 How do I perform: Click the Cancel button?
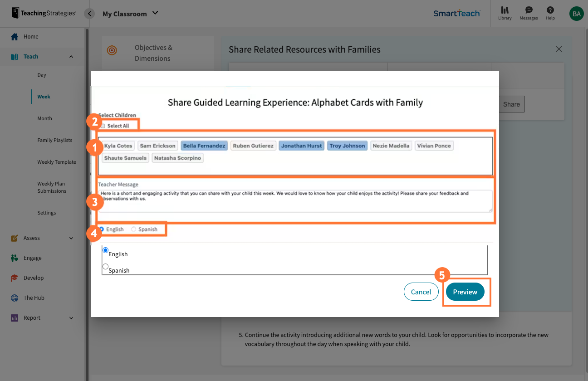click(421, 292)
